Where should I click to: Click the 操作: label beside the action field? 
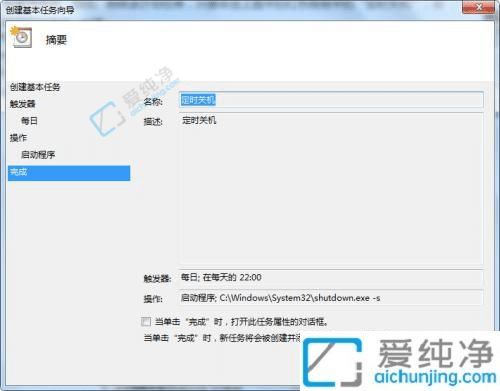[153, 299]
